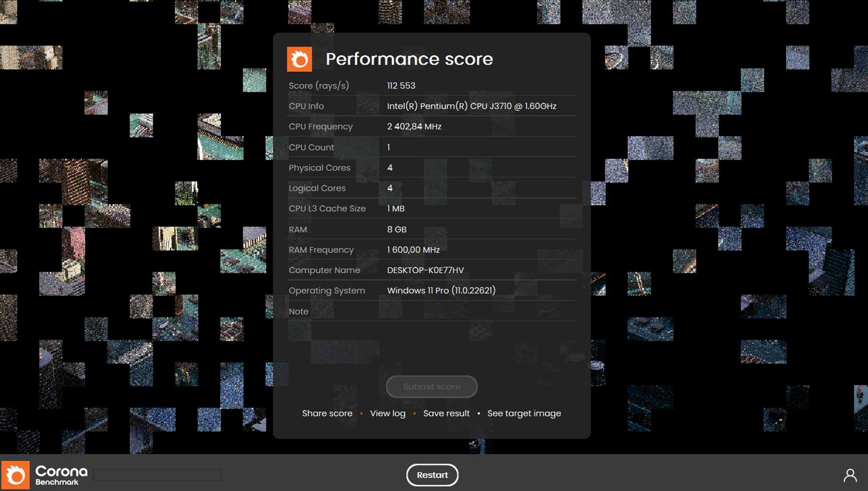Screen dimensions: 868x491
Task: Click the CPU L3 Cache Size label
Action: click(327, 208)
